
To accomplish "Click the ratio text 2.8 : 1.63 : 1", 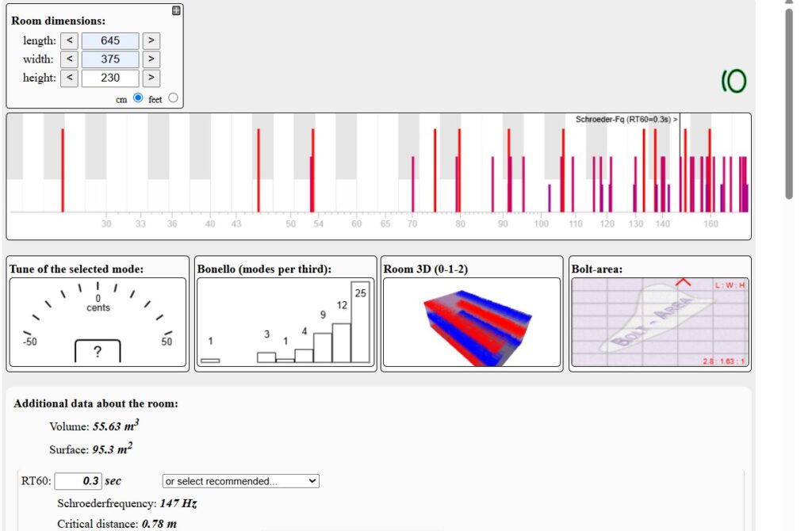I will tap(723, 361).
